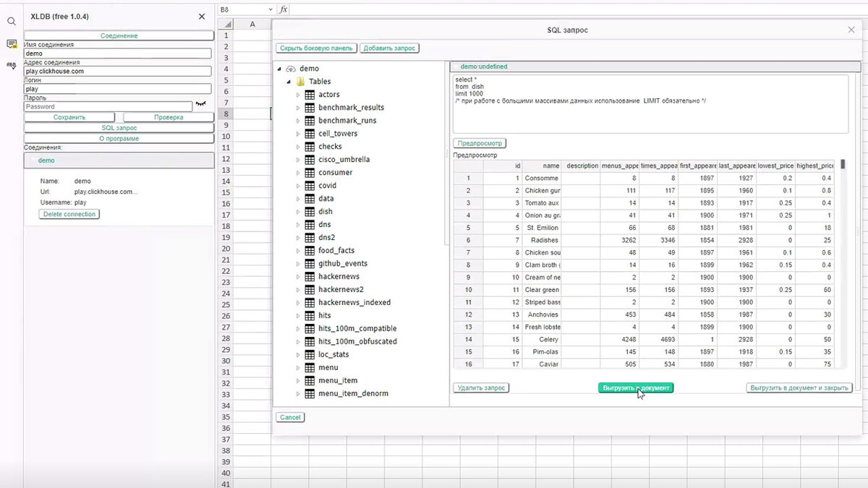Click the checks table icon
Viewport: 868px width, 488px height.
click(x=310, y=147)
